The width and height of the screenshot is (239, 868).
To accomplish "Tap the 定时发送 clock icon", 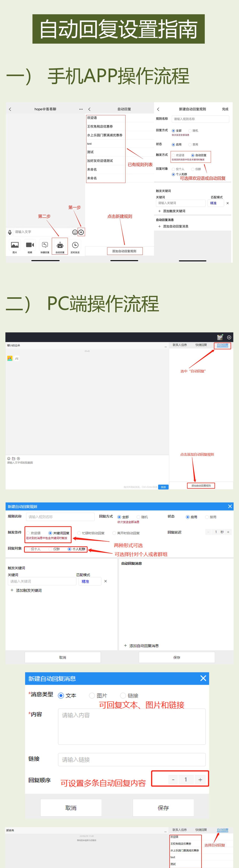I will [75, 245].
